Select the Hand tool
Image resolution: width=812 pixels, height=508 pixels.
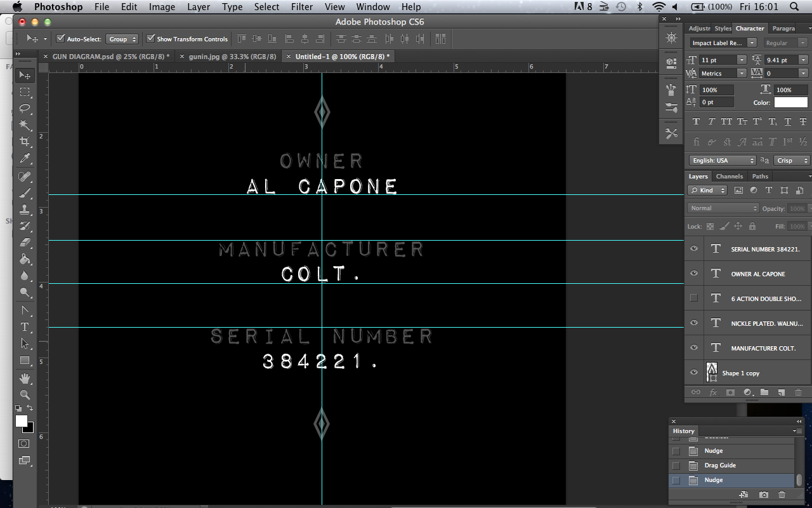tap(25, 378)
